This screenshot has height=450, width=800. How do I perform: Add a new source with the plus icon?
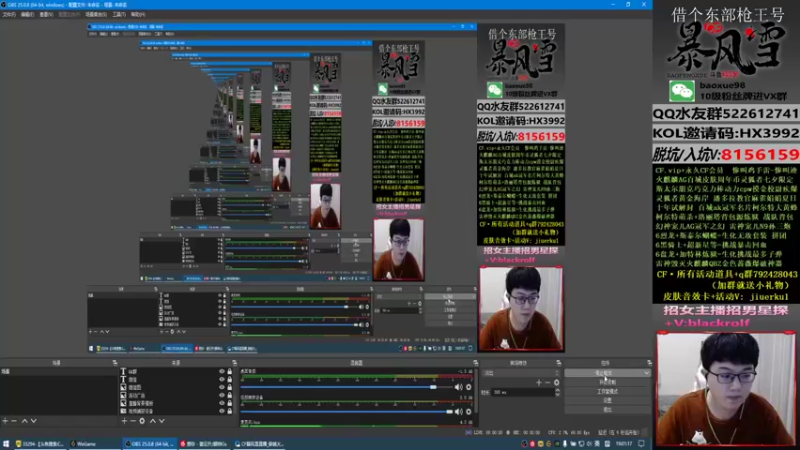(124, 421)
